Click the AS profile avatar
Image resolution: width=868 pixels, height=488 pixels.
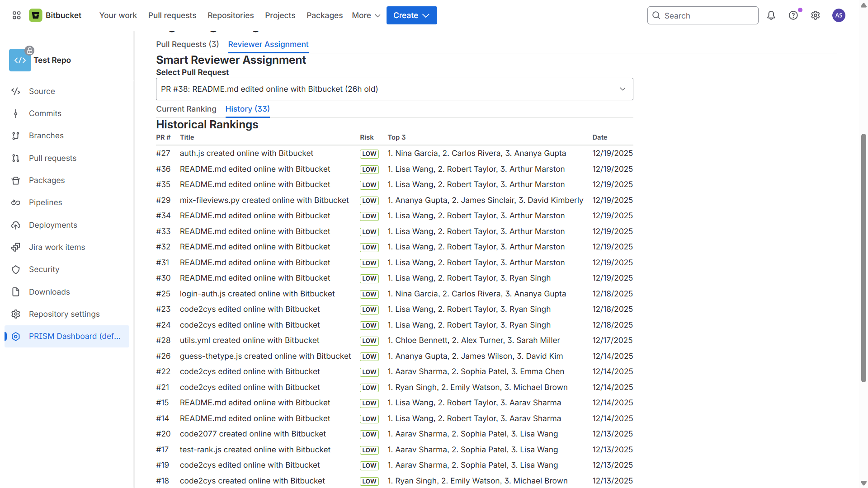[839, 15]
